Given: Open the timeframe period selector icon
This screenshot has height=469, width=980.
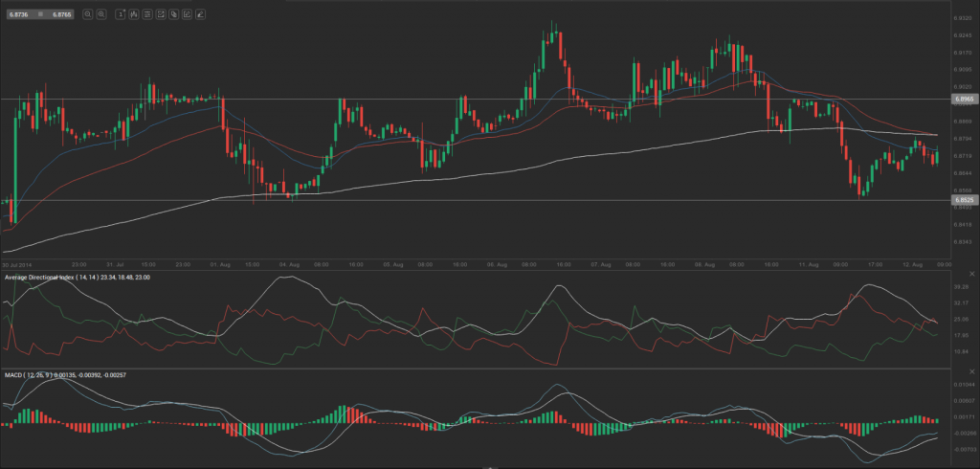Looking at the screenshot, I should (119, 14).
